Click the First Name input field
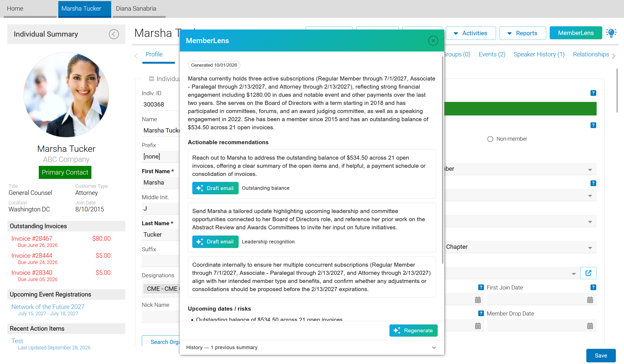624x364 pixels. pyautogui.click(x=161, y=183)
